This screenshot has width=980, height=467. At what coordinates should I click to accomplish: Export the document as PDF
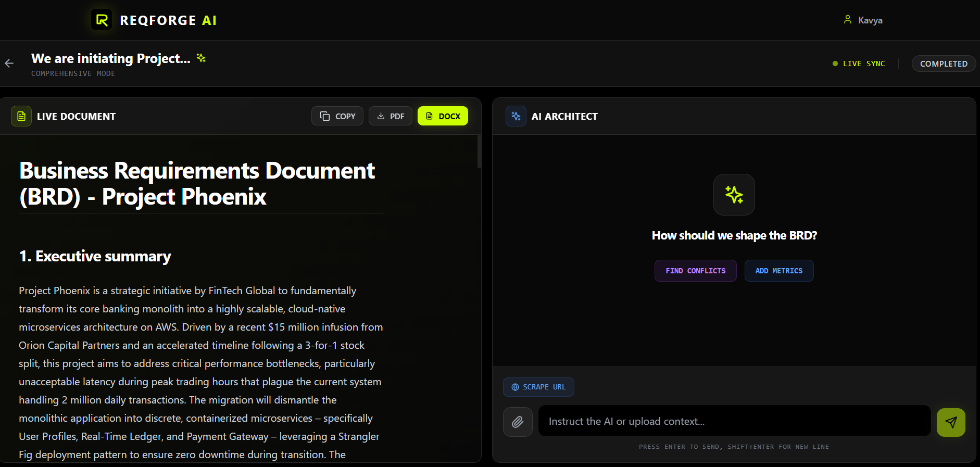click(x=391, y=116)
